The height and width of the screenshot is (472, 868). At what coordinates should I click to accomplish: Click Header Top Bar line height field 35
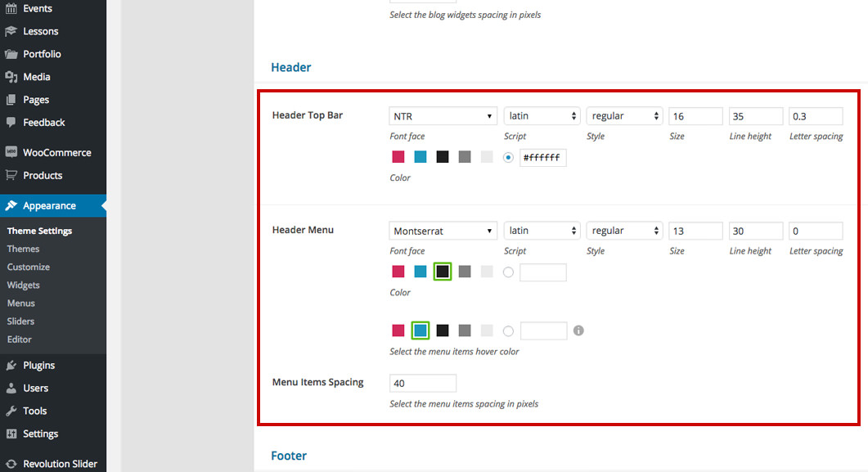756,116
